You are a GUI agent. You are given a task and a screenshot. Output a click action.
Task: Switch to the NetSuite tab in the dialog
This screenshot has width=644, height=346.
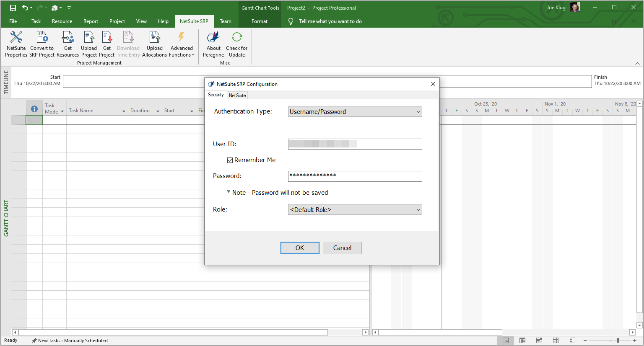237,96
